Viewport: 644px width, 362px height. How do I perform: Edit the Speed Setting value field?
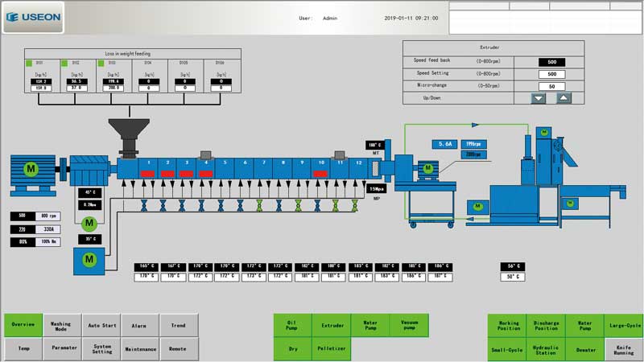pos(551,74)
